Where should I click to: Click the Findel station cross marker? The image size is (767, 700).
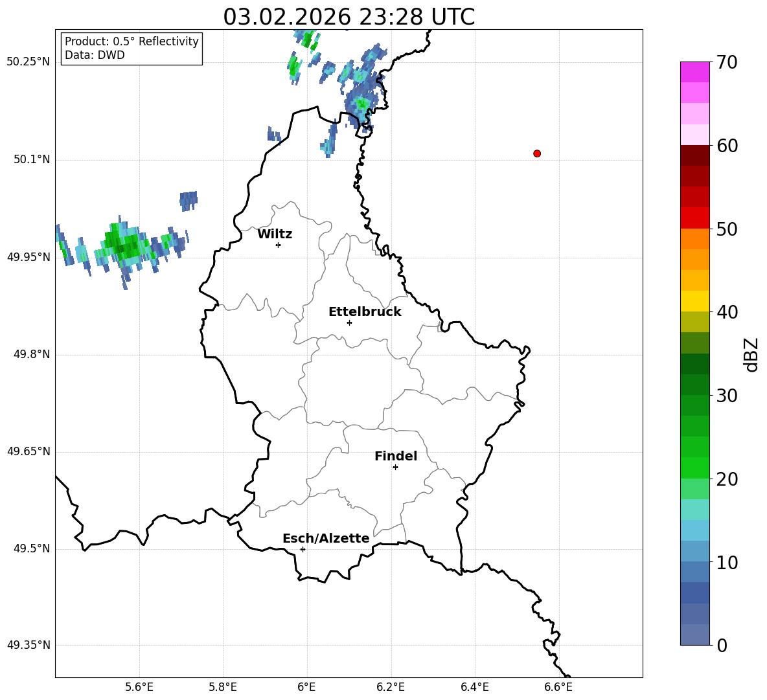pos(395,468)
